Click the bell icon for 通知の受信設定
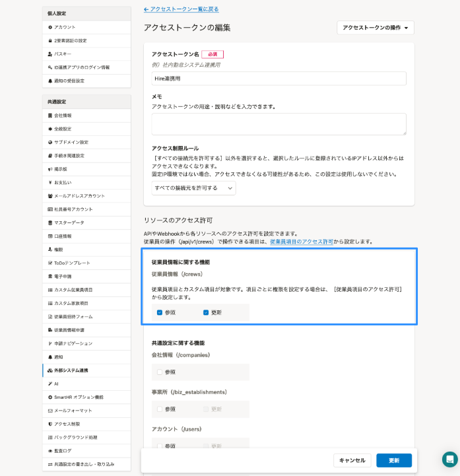 pos(50,81)
